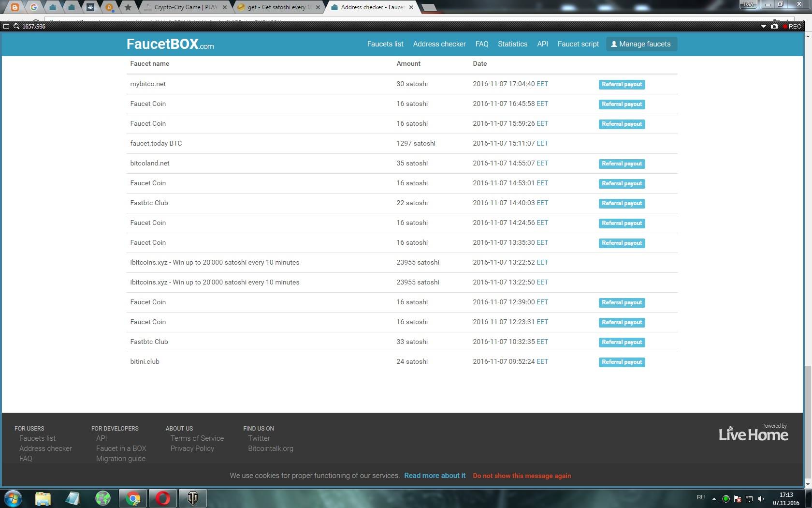
Task: Click the 'Amount' column header
Action: (408, 63)
